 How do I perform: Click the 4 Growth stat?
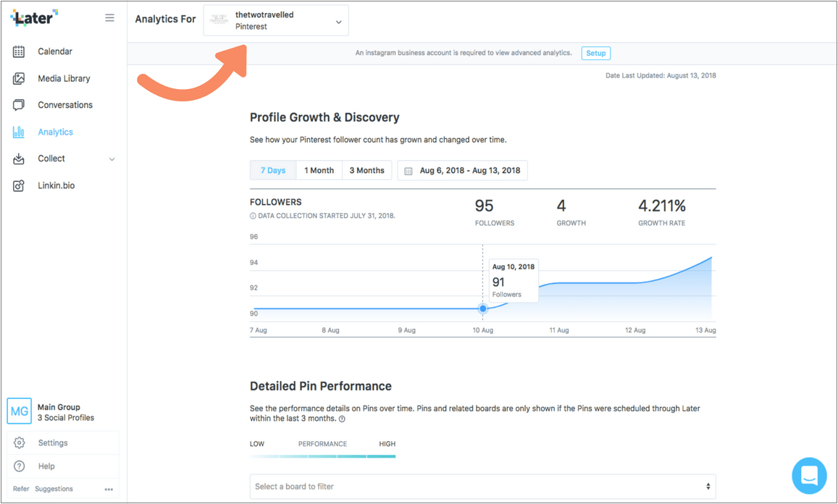pos(571,212)
